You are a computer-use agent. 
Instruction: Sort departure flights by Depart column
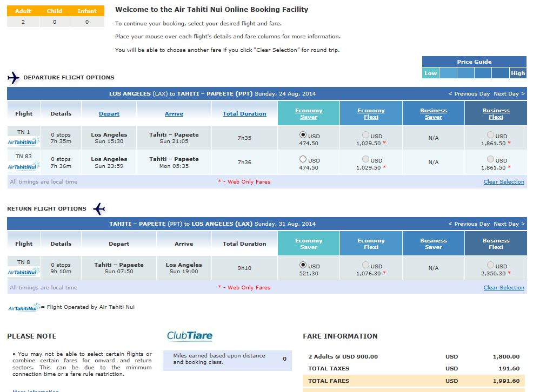pyautogui.click(x=109, y=114)
